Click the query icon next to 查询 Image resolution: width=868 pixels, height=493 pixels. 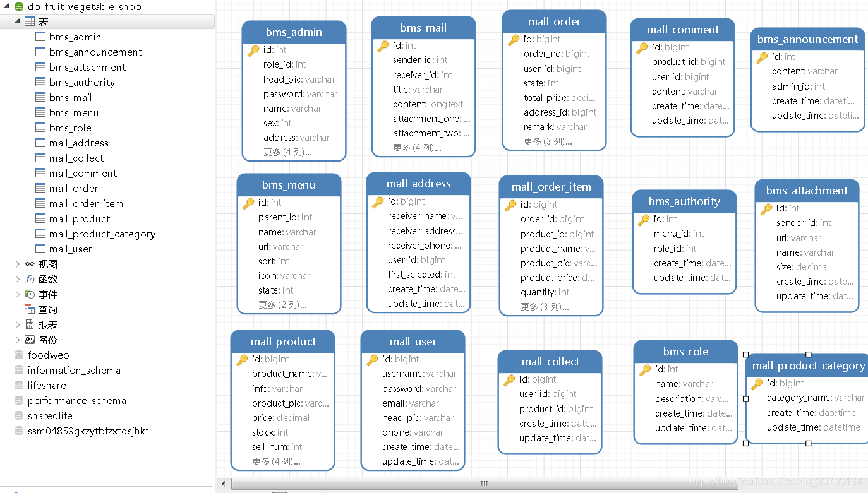(x=30, y=309)
